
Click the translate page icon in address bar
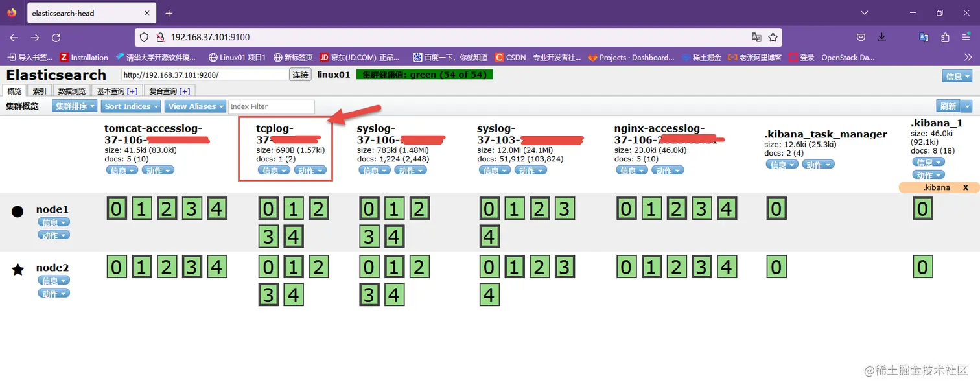pyautogui.click(x=756, y=38)
